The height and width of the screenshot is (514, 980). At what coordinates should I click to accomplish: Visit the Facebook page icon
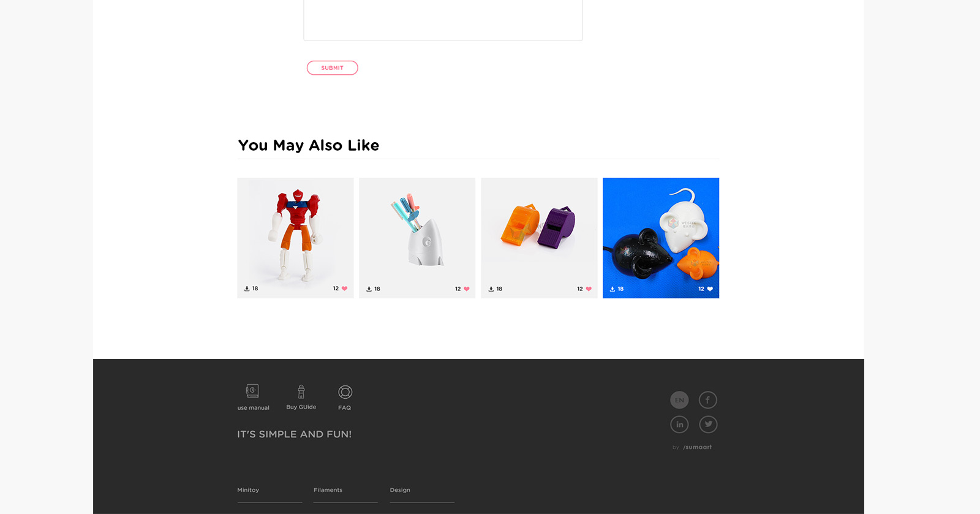[708, 400]
